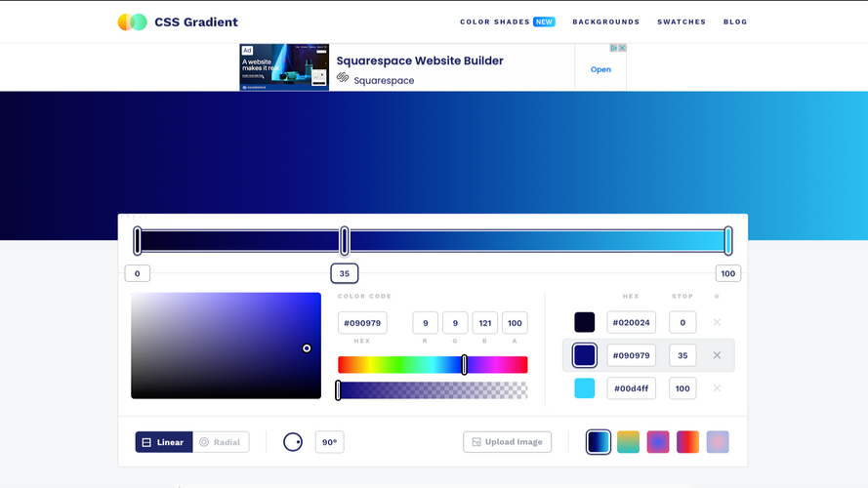Click the stop position box showing 0 under slider
The image size is (868, 488).
(x=138, y=273)
